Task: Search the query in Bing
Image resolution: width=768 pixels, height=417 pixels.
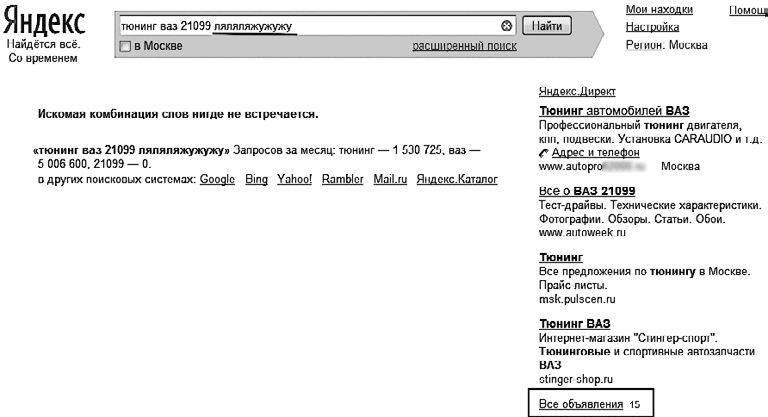Action: 256,179
